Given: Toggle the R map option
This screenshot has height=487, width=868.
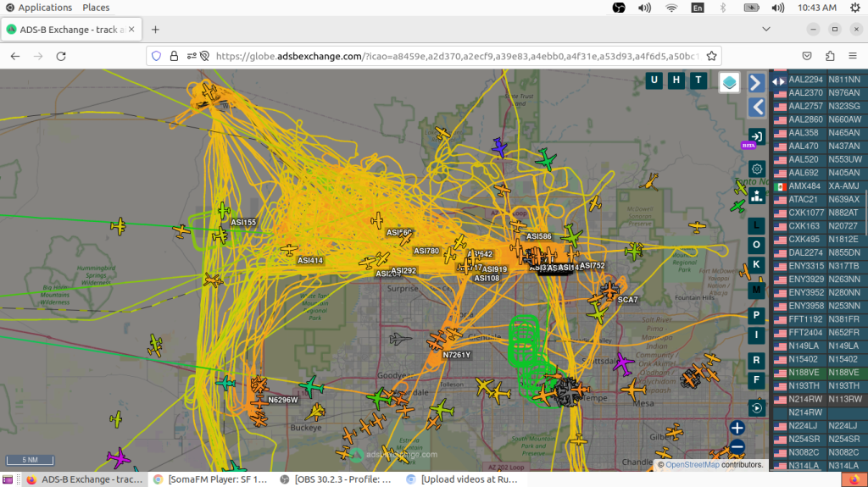Looking at the screenshot, I should pyautogui.click(x=756, y=360).
